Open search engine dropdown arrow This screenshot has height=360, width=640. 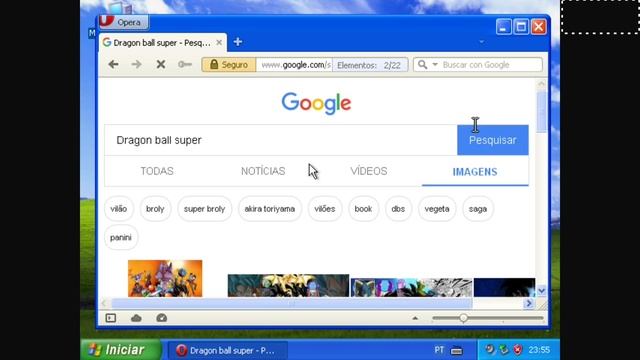click(x=435, y=64)
